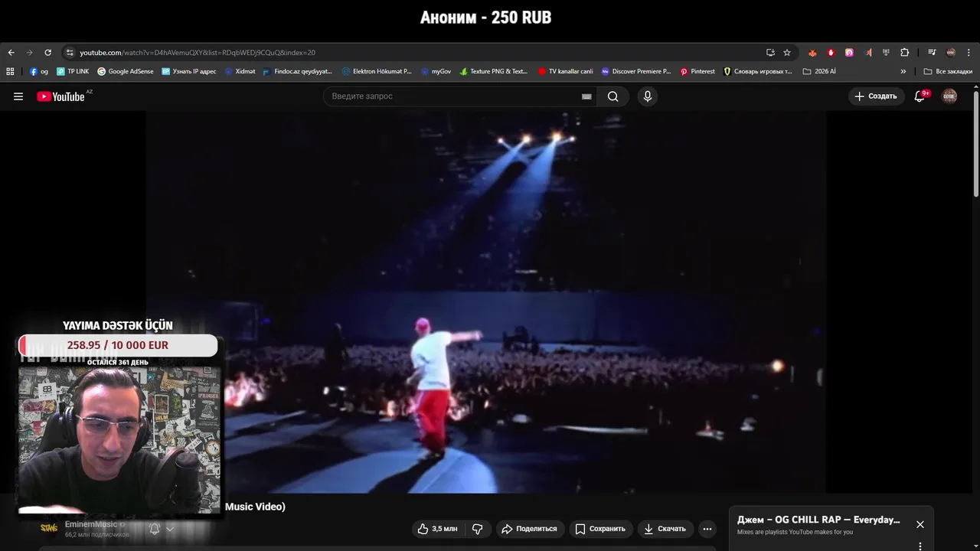The width and height of the screenshot is (980, 551).
Task: Open the Extensions puzzle icon
Action: tap(904, 53)
